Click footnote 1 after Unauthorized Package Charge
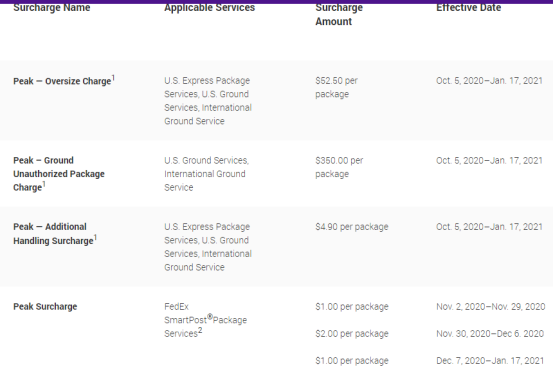The width and height of the screenshot is (553, 376). click(44, 184)
